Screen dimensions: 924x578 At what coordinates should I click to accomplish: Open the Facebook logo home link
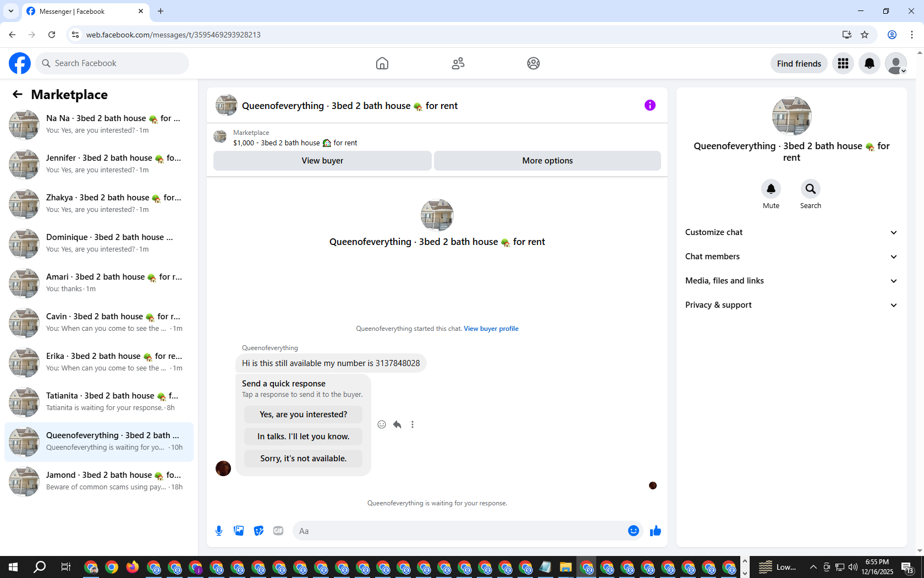tap(20, 63)
